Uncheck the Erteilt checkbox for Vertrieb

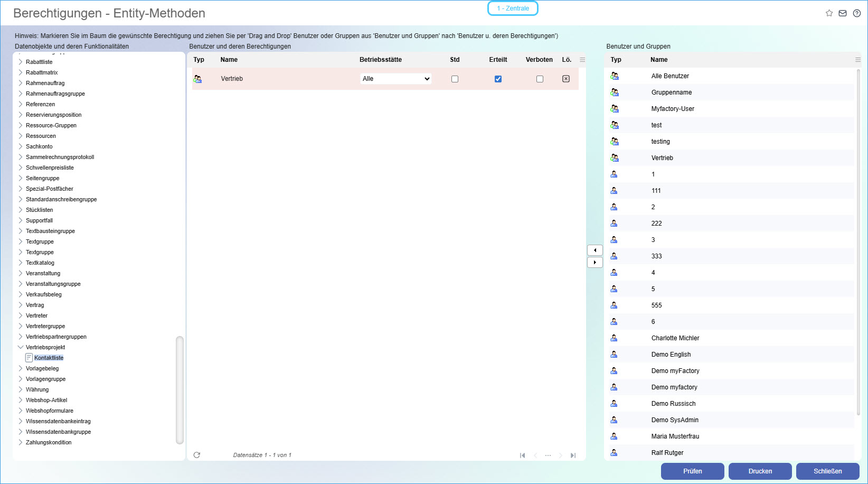click(x=498, y=79)
